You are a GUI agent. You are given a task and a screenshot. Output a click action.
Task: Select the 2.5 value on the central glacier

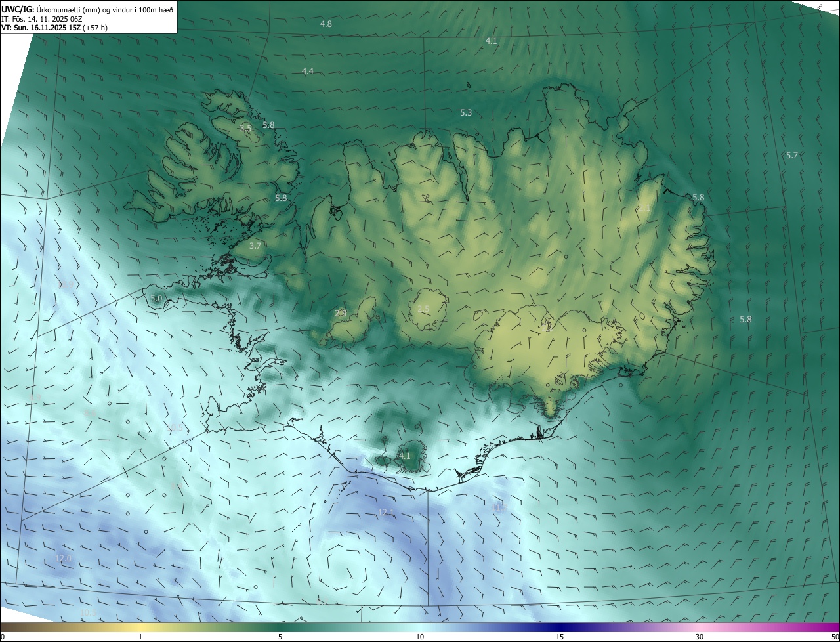(423, 309)
